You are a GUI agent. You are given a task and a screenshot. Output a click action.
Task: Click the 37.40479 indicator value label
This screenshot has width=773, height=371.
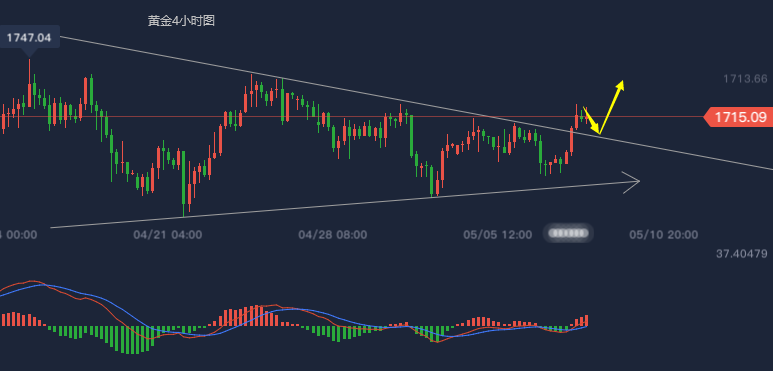[x=741, y=254]
